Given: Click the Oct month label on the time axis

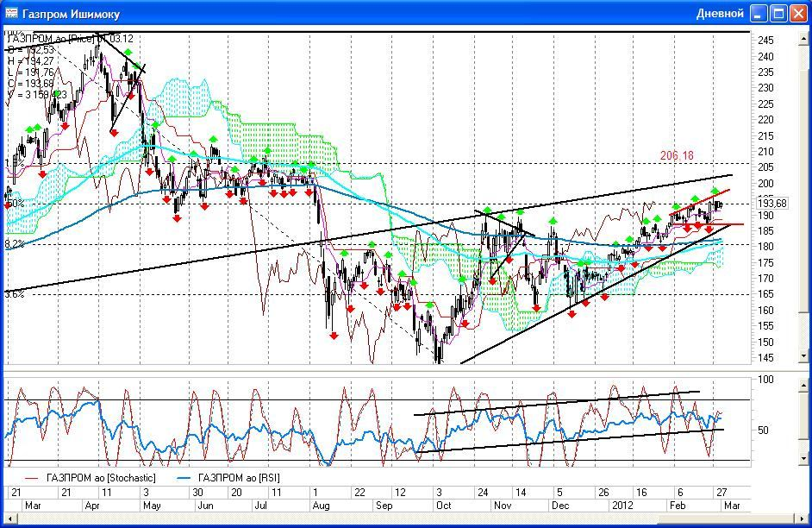Looking at the screenshot, I should coord(444,506).
